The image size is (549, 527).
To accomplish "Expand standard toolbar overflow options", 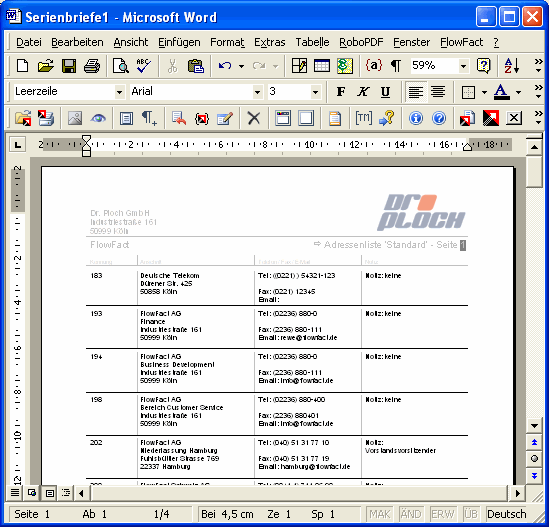I will coord(538,65).
